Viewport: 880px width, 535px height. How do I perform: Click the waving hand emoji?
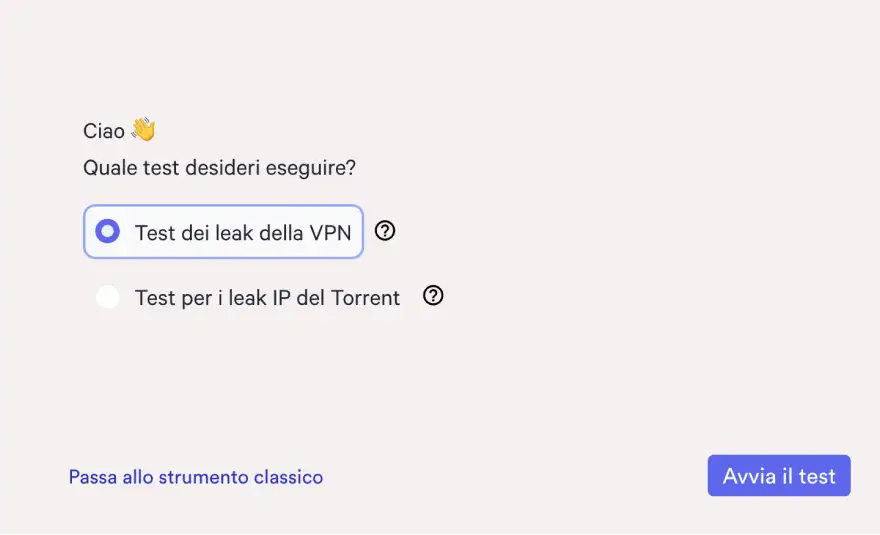(x=143, y=130)
